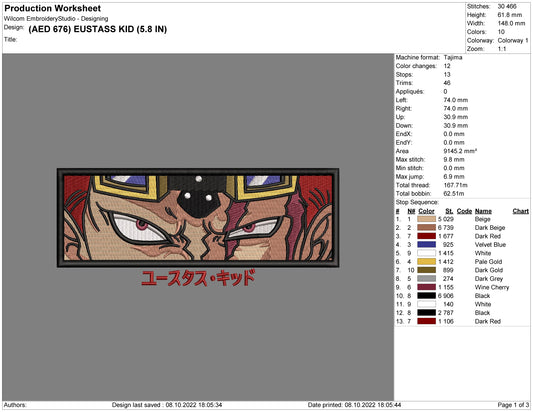Click the 'Trims:' label

pyautogui.click(x=404, y=83)
